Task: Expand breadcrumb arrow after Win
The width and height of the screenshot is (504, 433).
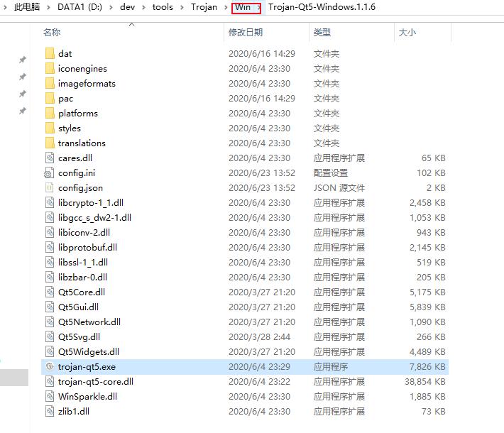Action: 259,7
